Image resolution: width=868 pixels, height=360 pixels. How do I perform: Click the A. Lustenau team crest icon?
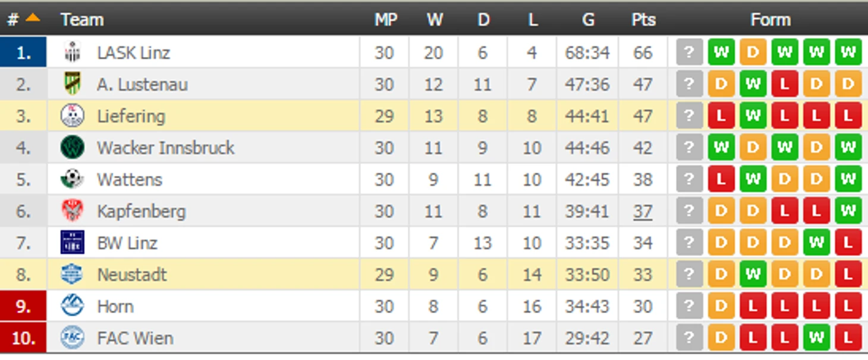73,84
